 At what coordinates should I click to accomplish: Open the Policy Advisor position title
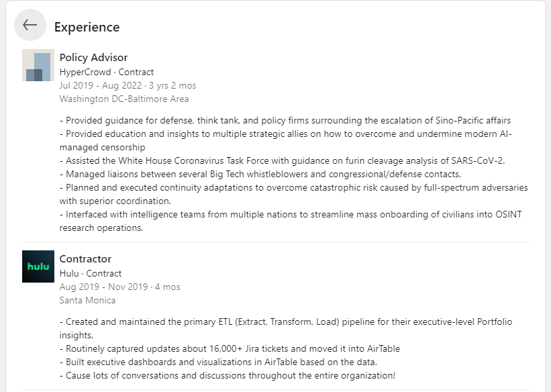coord(93,57)
